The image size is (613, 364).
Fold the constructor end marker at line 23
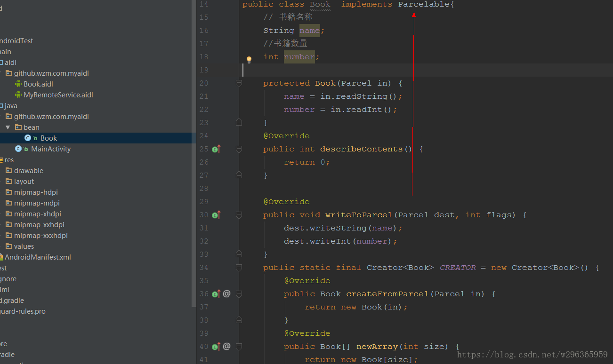(x=239, y=122)
